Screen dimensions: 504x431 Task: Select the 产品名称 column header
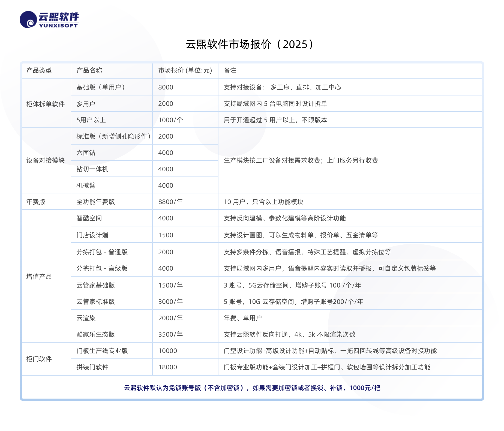tap(89, 70)
